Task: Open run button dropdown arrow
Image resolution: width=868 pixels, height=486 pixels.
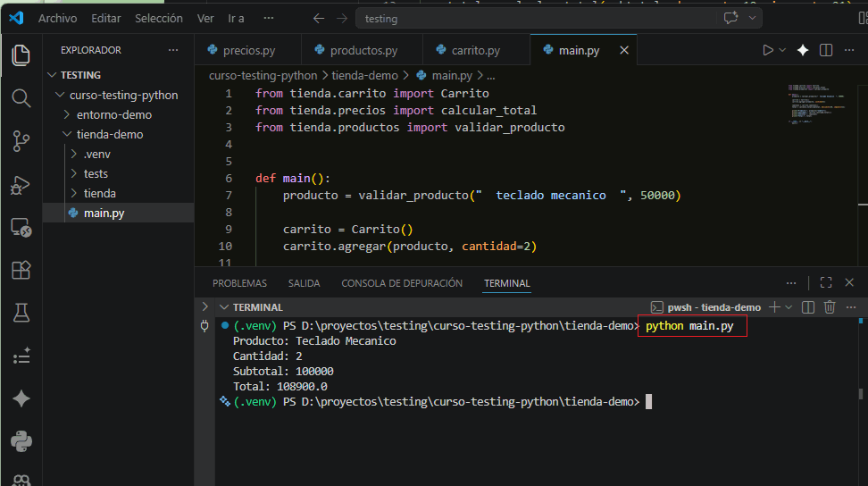Action: (782, 50)
